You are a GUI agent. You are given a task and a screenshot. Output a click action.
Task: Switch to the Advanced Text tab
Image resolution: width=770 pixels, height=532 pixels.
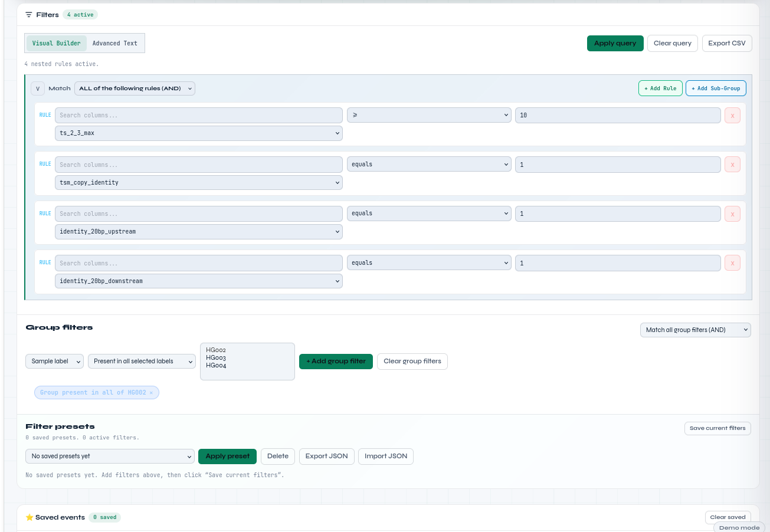[115, 43]
